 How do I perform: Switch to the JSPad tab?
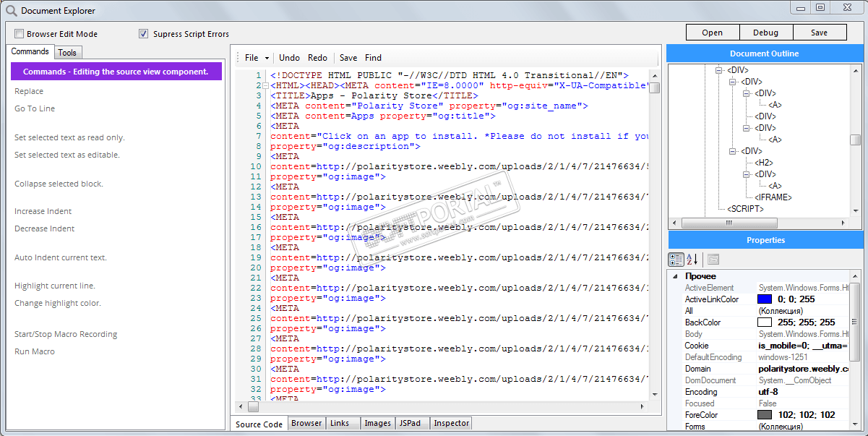[x=411, y=423]
